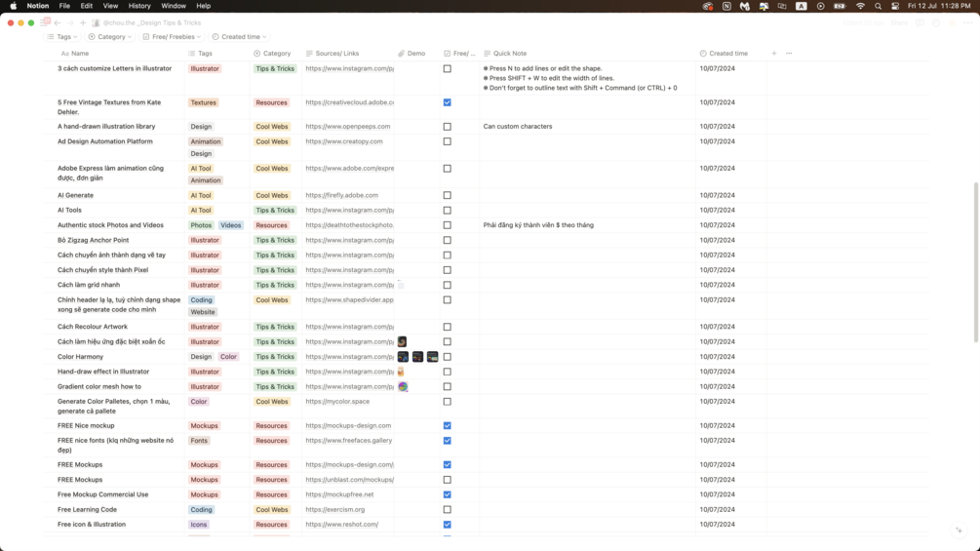Open the Window menu
980x551 pixels.
coord(174,6)
